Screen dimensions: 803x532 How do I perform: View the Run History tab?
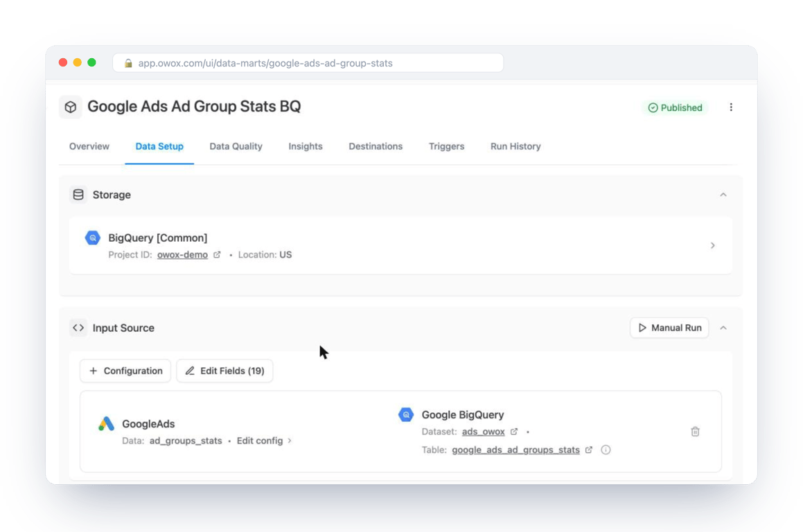(515, 146)
